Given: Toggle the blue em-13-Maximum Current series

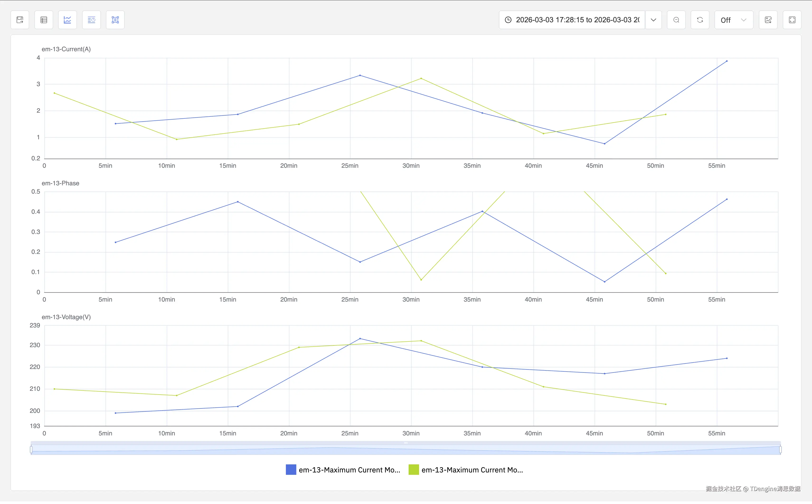Looking at the screenshot, I should (342, 470).
